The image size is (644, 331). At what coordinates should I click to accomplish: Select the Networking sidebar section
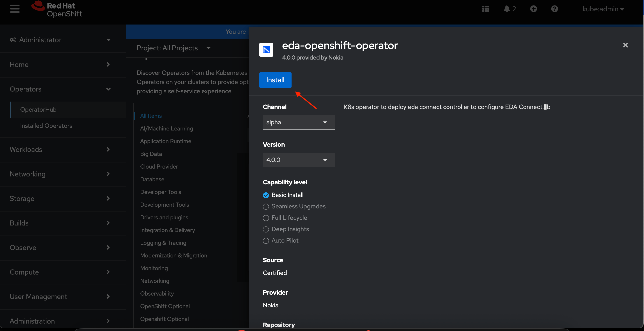click(28, 174)
